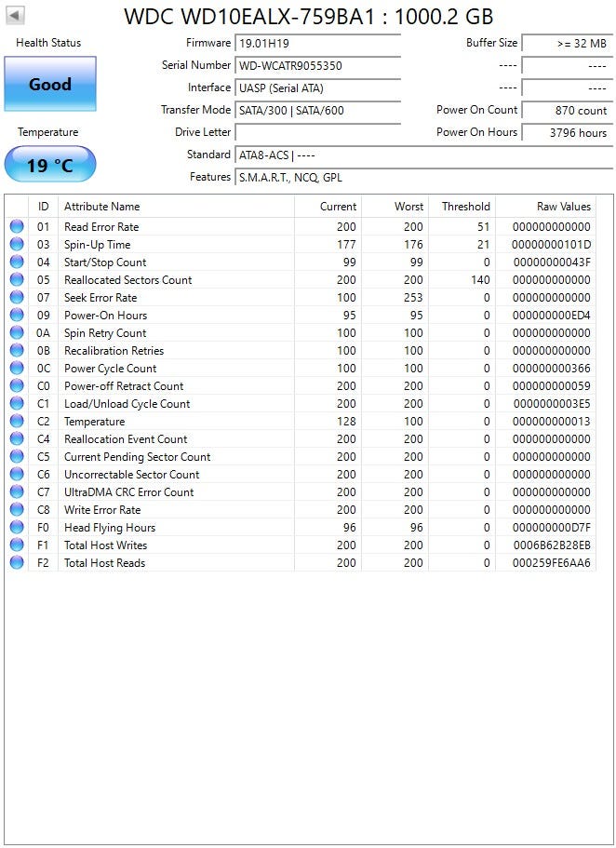This screenshot has width=616, height=848.
Task: Click status orb for Seek Error Rate
Action: click(17, 298)
